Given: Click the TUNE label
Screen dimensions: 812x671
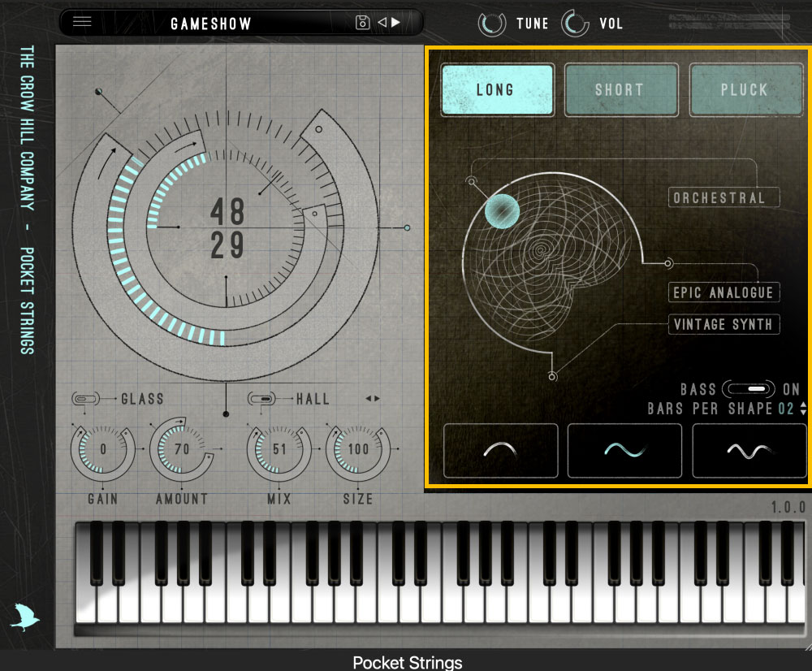Looking at the screenshot, I should click(x=533, y=24).
